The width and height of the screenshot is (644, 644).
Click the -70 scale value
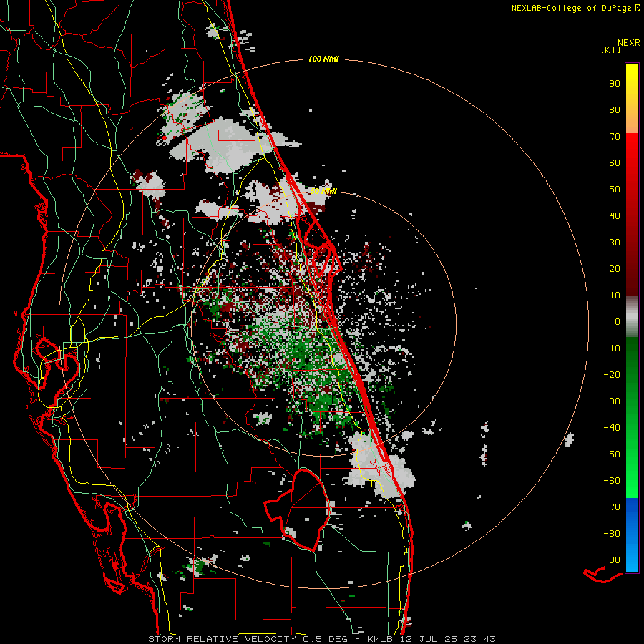[x=612, y=507]
